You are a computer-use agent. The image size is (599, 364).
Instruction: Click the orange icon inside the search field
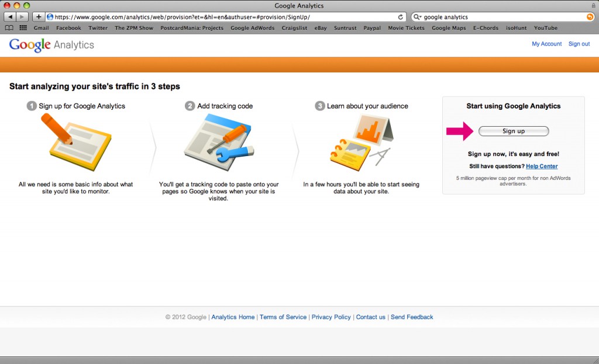click(590, 16)
